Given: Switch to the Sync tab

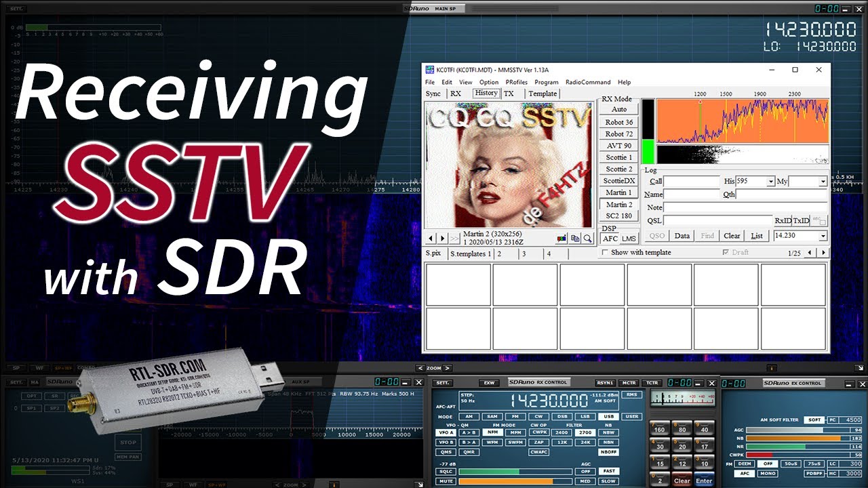Looking at the screenshot, I should (x=433, y=94).
